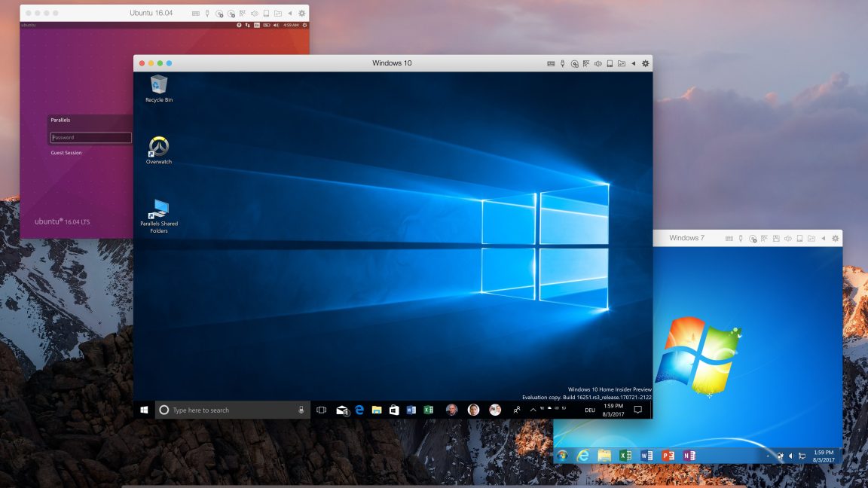Collapse Ubuntu 16.04 title bar icons arrow
Screen dimensions: 868x488
point(289,14)
